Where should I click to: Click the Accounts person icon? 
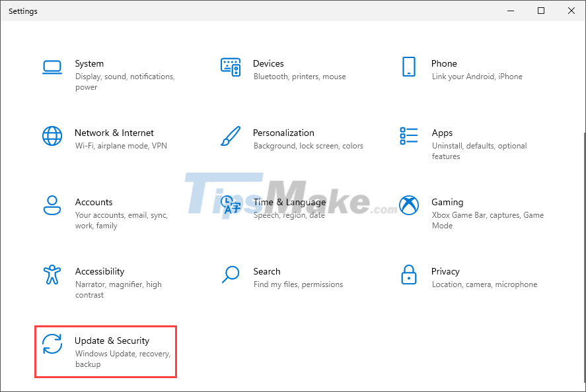pyautogui.click(x=52, y=206)
